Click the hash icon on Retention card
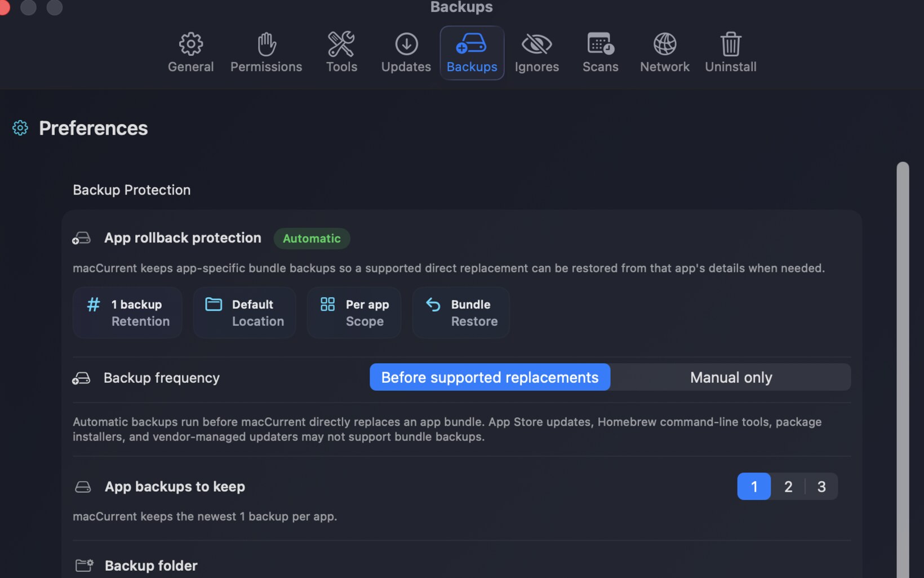 tap(94, 305)
